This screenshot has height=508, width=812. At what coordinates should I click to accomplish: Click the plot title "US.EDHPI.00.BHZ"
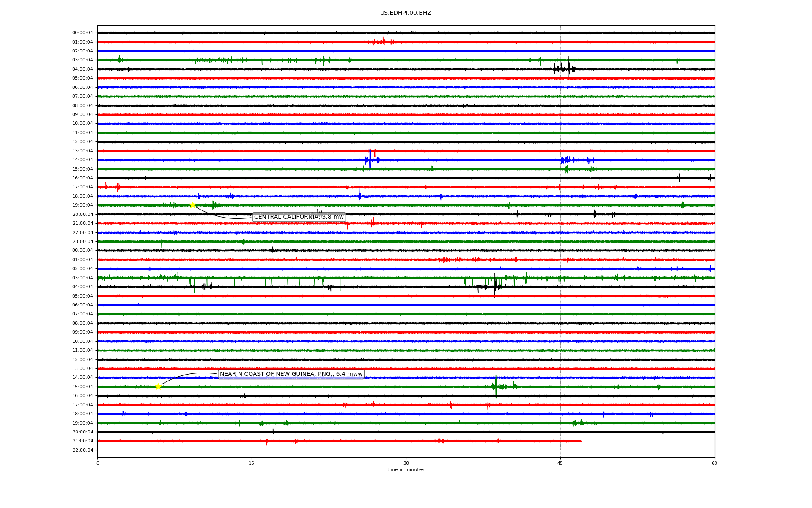point(406,13)
